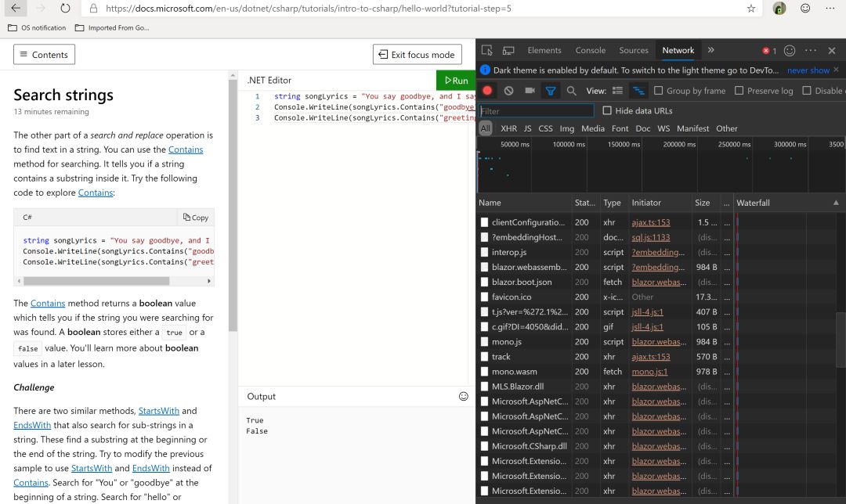
Task: Open mono.js:1 initiator link
Action: tap(649, 372)
